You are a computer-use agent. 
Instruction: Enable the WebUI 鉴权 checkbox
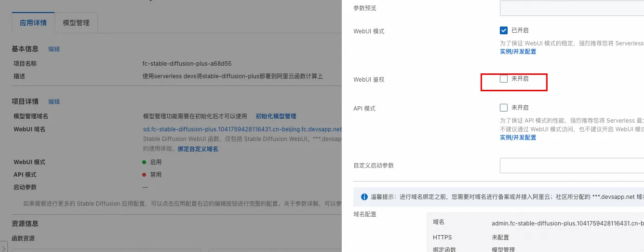point(504,79)
